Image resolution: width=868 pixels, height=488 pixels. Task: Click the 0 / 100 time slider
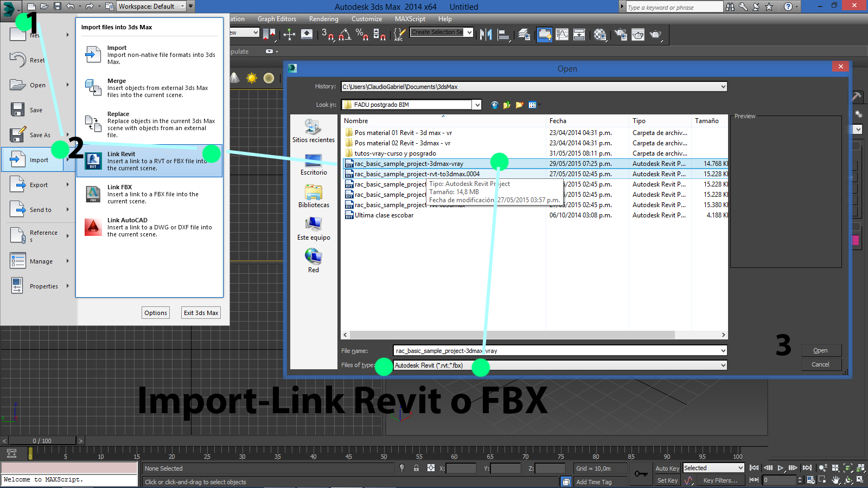click(42, 441)
